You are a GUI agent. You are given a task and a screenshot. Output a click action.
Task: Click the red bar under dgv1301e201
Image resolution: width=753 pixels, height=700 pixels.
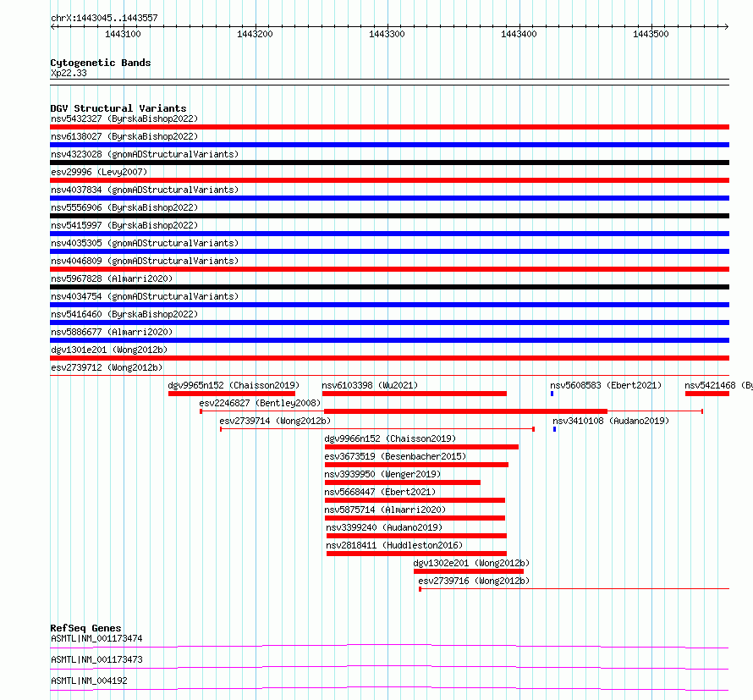pos(389,358)
